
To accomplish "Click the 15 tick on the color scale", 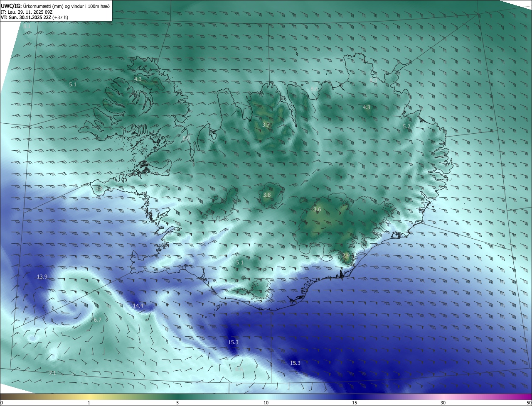I will [x=355, y=403].
